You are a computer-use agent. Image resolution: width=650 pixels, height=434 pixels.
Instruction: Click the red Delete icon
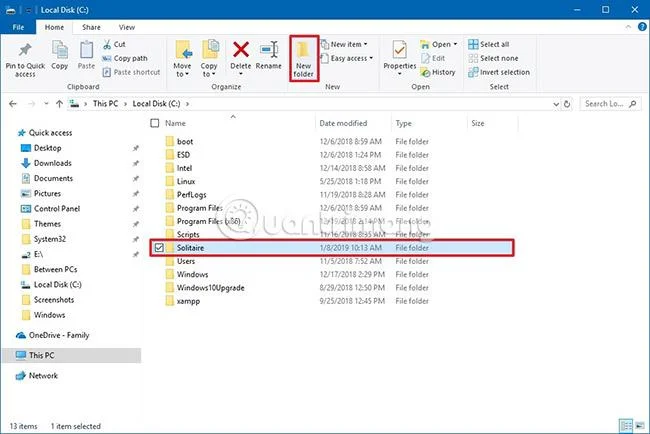(240, 50)
